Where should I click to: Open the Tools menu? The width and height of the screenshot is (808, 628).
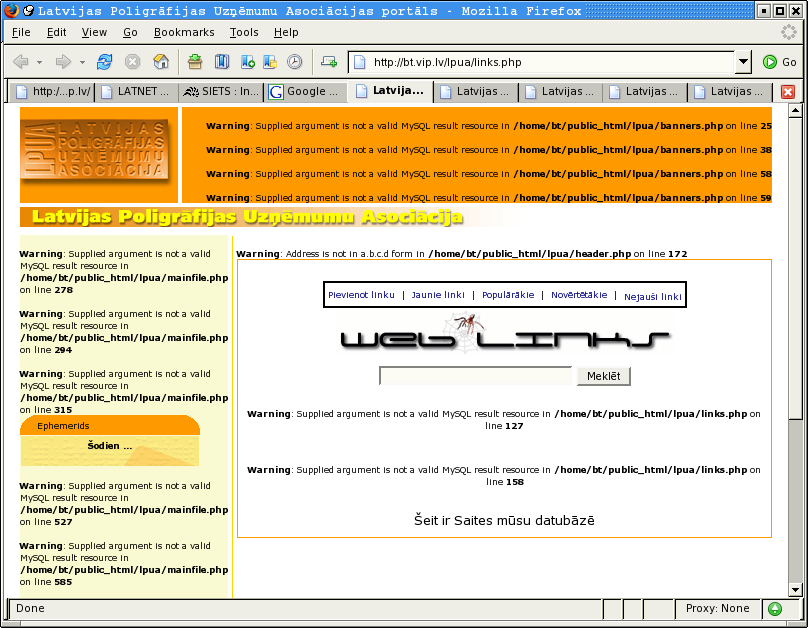click(x=244, y=32)
